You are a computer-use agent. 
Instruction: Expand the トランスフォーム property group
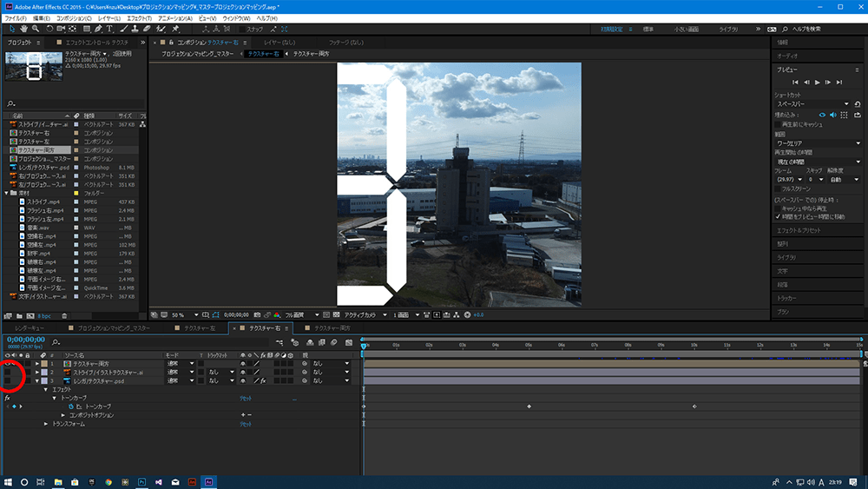47,424
